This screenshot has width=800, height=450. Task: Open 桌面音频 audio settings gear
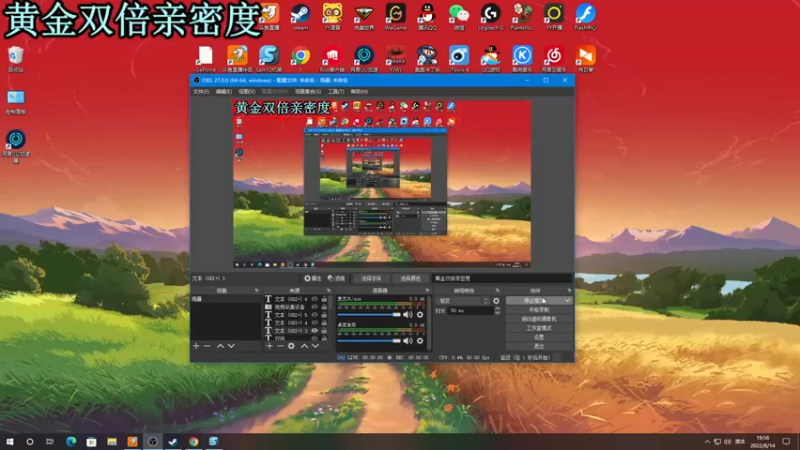tap(420, 341)
